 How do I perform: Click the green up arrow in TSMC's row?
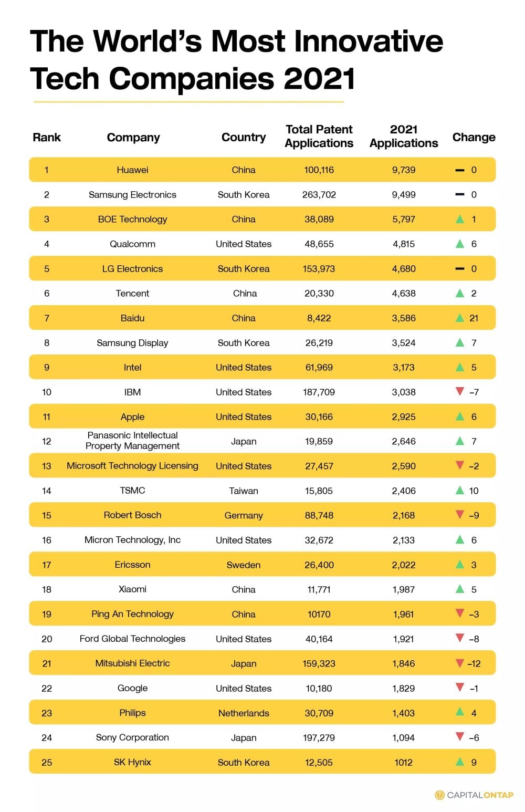pos(460,490)
